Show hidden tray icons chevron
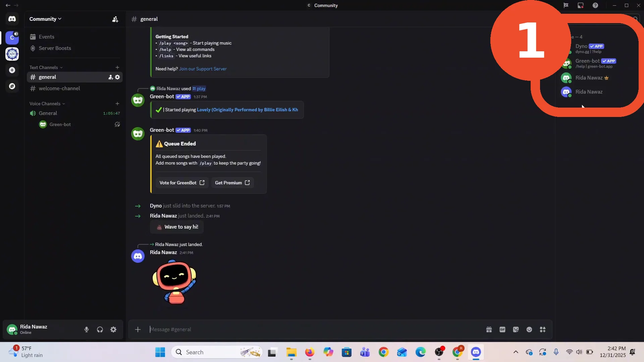 point(516,352)
